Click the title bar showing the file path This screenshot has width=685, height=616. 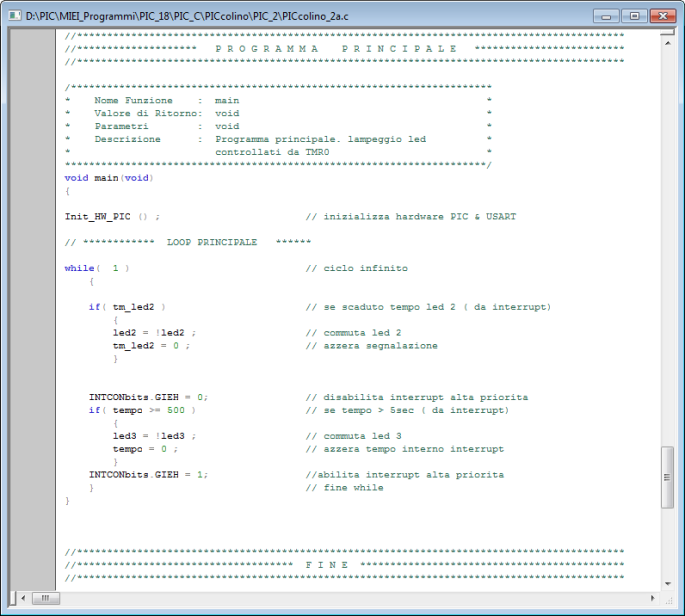(300, 16)
